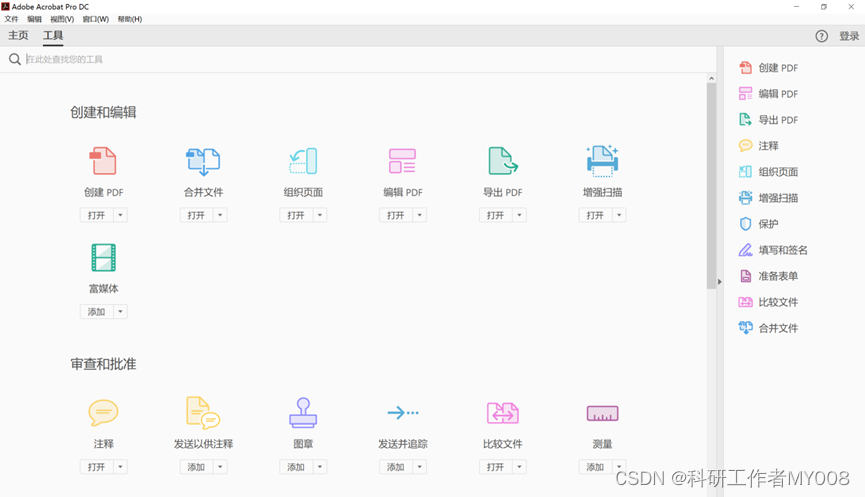Expand dropdown arrow next to 组织页面 打开

[x=320, y=215]
